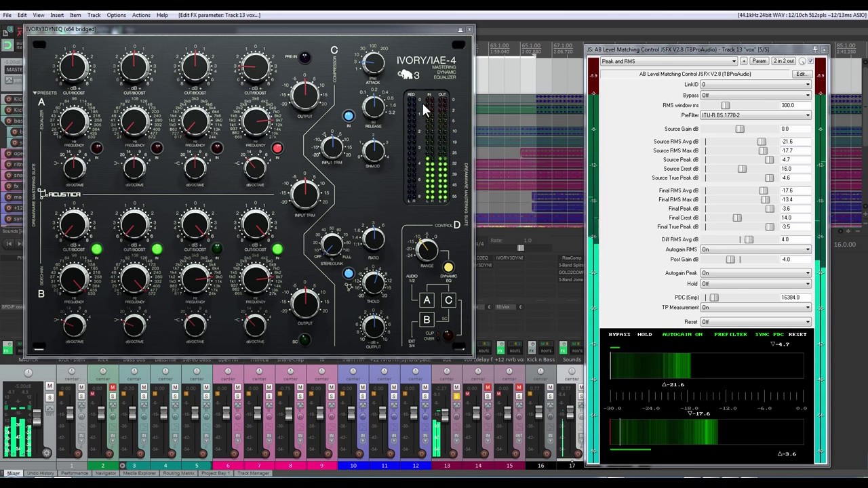Click the BYPASS label in the JSFX graphic panel
The height and width of the screenshot is (488, 868).
click(x=619, y=334)
